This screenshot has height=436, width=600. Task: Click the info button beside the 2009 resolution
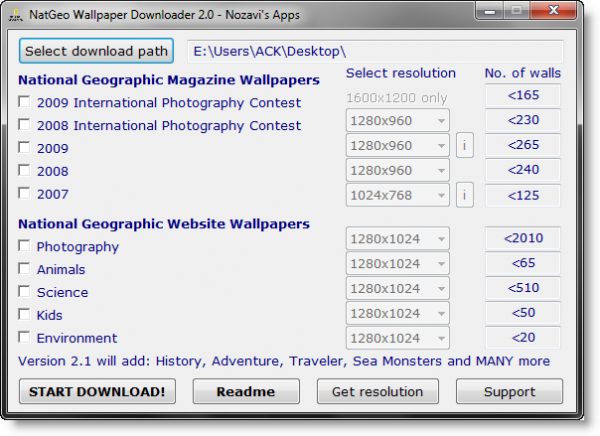pos(465,145)
